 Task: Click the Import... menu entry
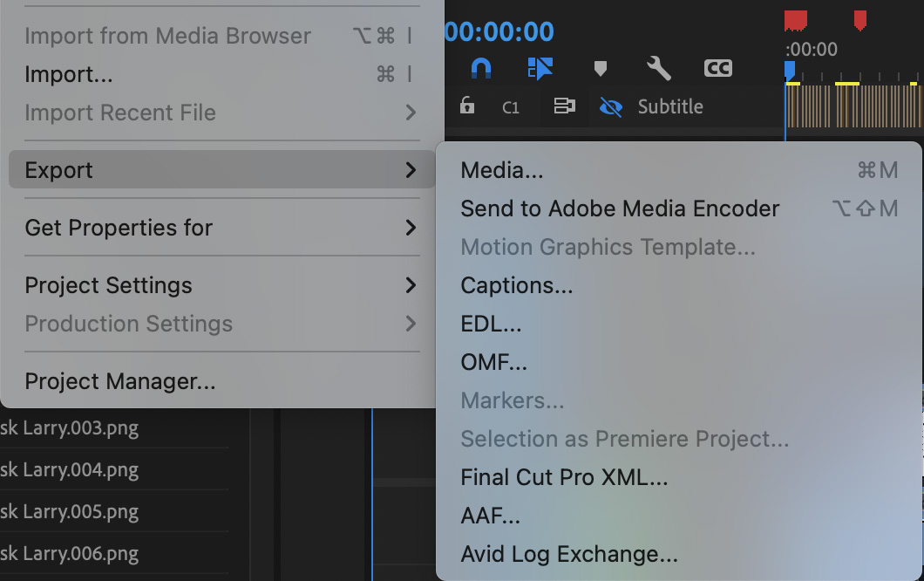pyautogui.click(x=69, y=74)
